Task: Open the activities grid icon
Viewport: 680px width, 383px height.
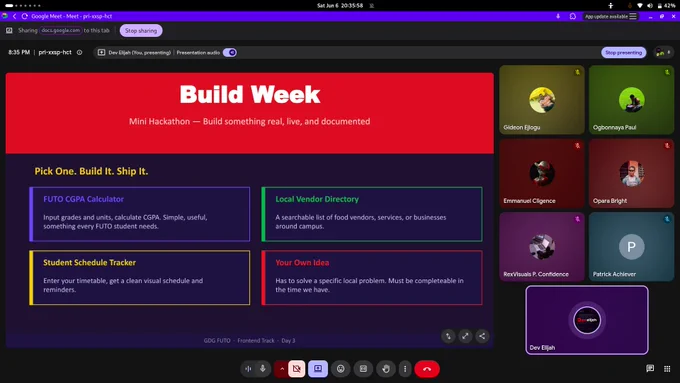Action: pyautogui.click(x=667, y=369)
